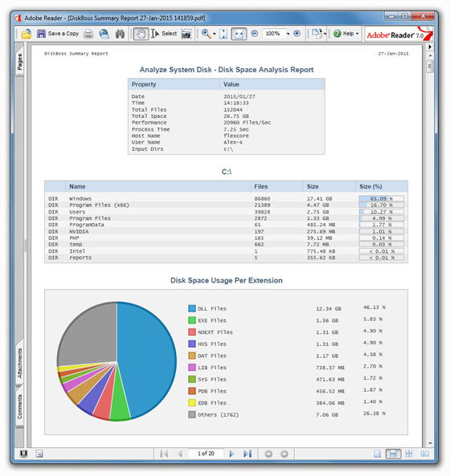Jump to the last page
Viewport: 450px width, 476px height.
point(247,454)
